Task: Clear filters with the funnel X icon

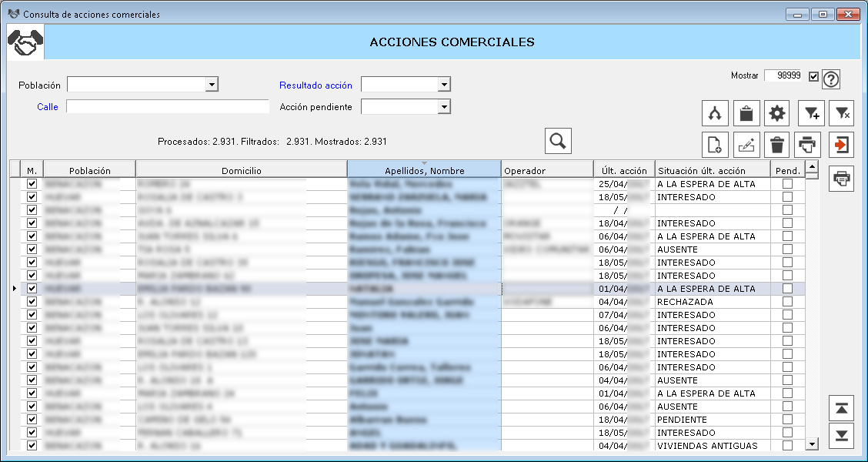Action: 843,114
